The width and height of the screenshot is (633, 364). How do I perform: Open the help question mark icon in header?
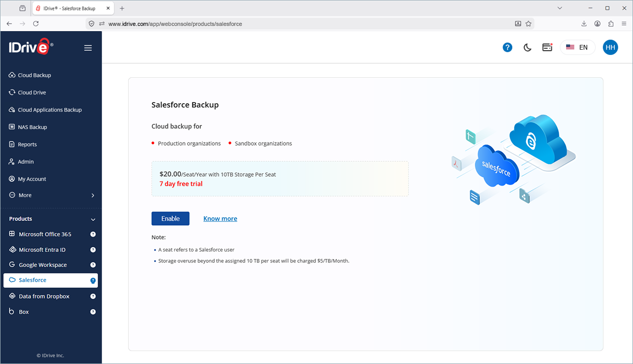tap(507, 47)
